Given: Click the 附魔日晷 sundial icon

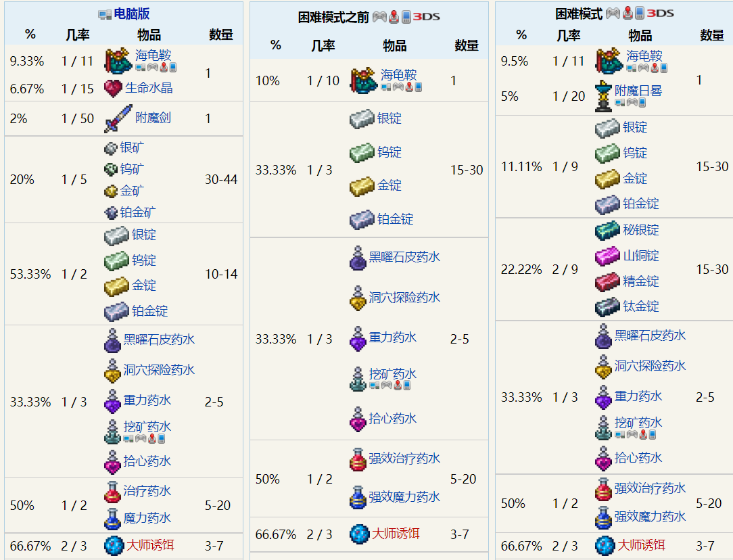Looking at the screenshot, I should (x=604, y=95).
